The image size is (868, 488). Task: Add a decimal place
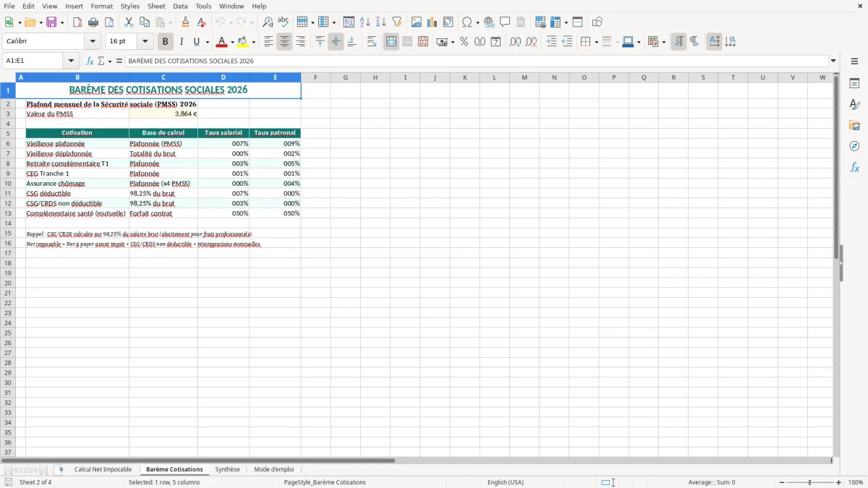click(515, 42)
